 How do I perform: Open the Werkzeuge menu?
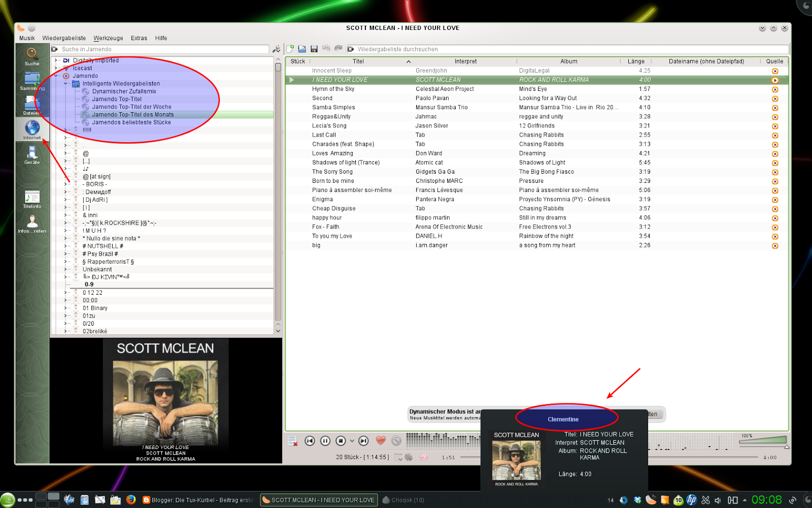(x=108, y=38)
